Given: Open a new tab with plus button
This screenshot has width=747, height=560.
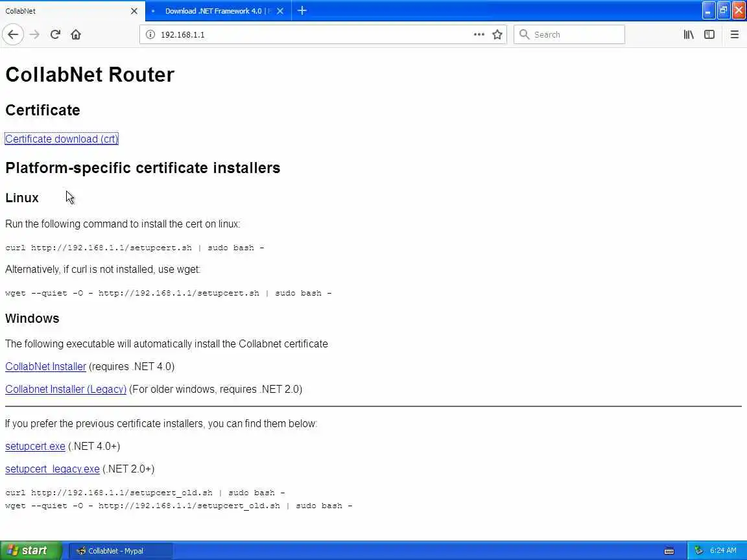Looking at the screenshot, I should click(302, 10).
